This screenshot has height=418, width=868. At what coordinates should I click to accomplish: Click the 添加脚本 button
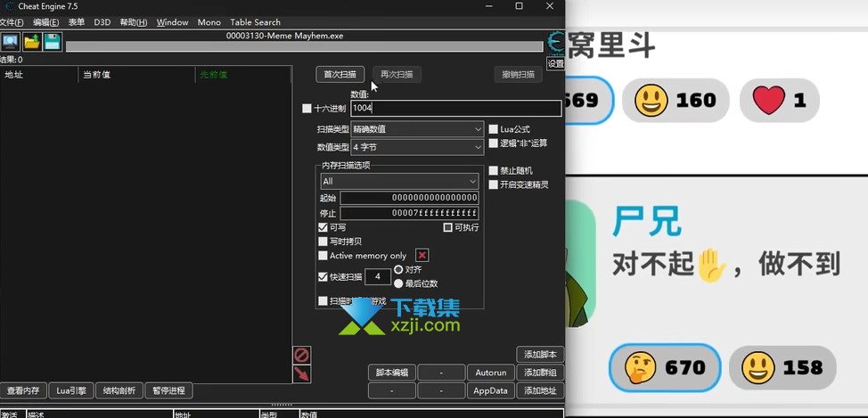pyautogui.click(x=540, y=355)
